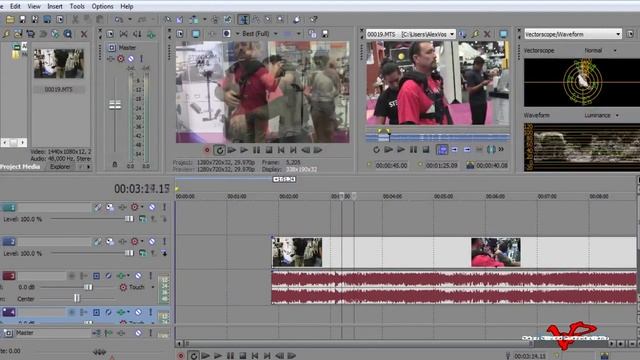Click the search media magnifier icon in Project Media
This screenshot has width=640, height=360.
pos(68,34)
